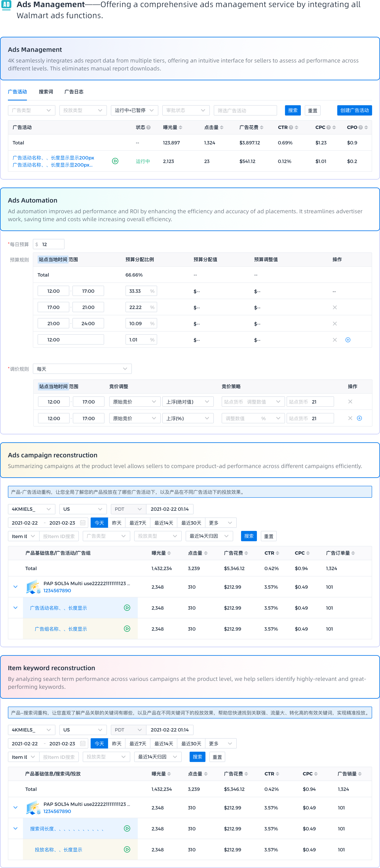Open the 运行中+已暂停 status dropdown
The width and height of the screenshot is (380, 868).
[135, 110]
